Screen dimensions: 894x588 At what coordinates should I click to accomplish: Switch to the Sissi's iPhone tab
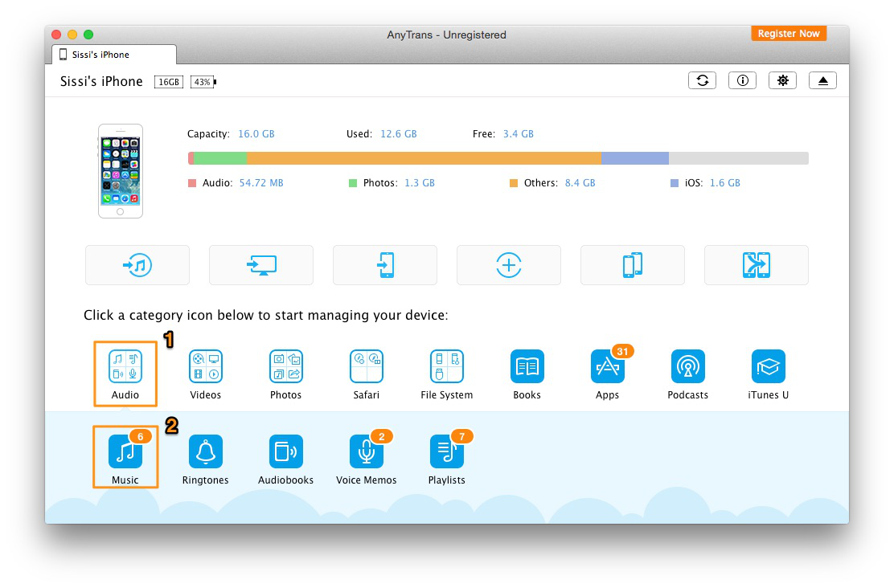(114, 55)
